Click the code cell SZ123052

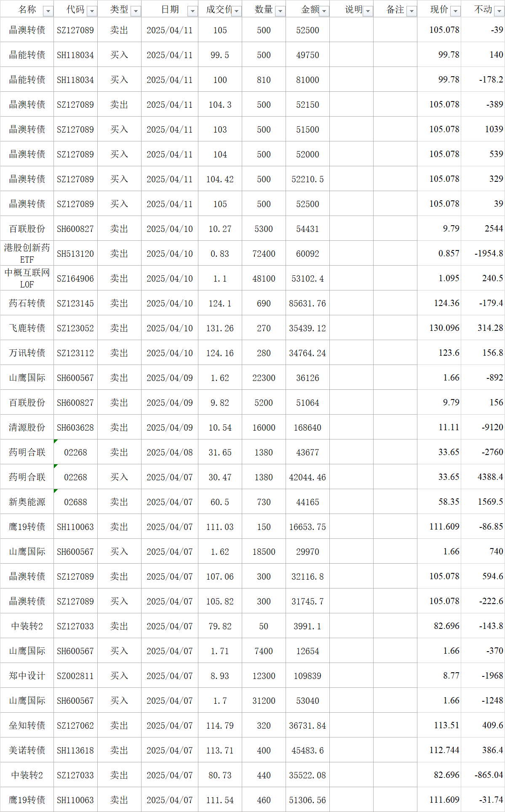tap(75, 328)
